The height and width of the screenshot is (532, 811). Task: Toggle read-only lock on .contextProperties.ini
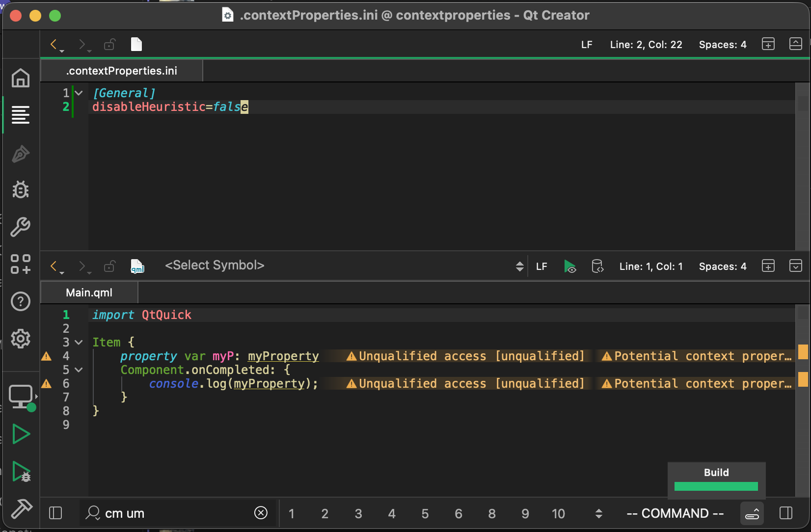pos(109,44)
